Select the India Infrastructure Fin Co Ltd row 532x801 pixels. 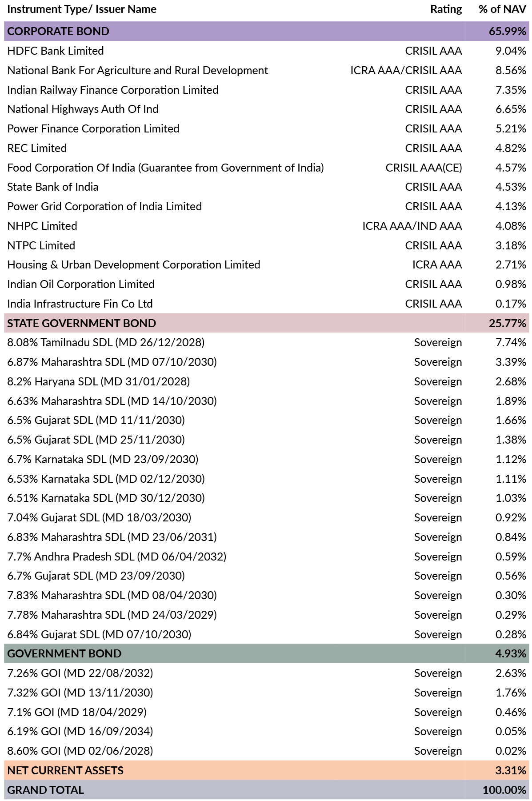266,304
